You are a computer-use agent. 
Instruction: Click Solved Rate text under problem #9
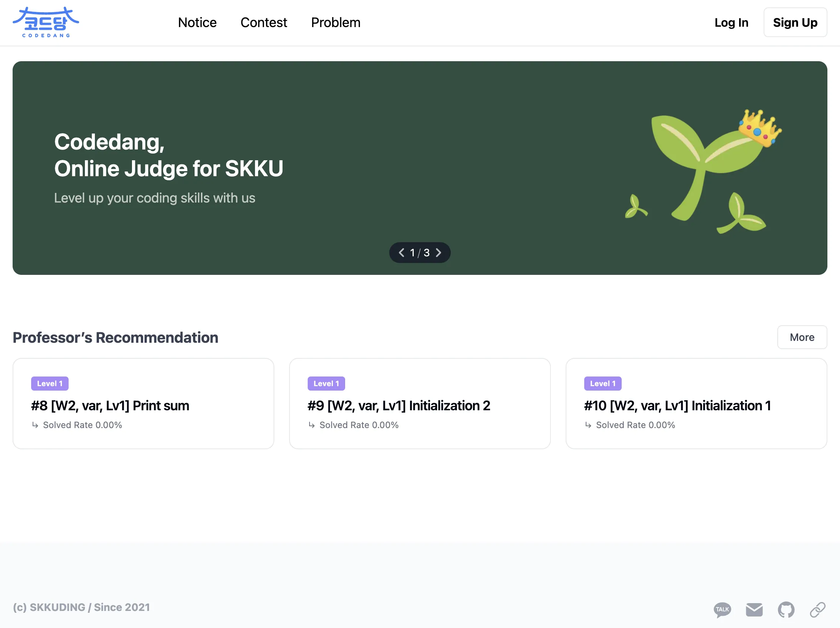pos(359,425)
